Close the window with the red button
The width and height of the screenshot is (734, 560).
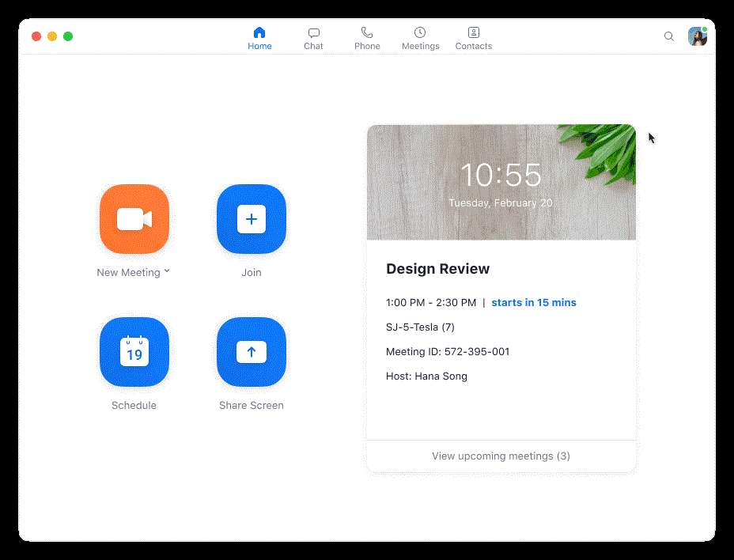click(36, 36)
